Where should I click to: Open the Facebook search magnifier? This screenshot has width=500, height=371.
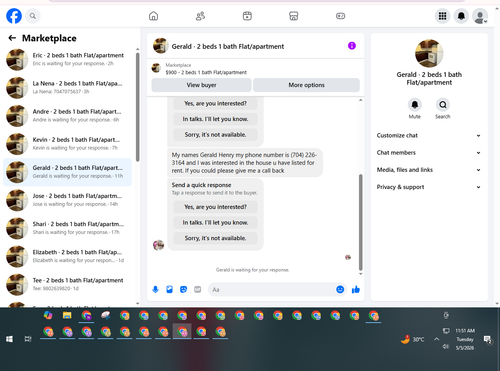pyautogui.click(x=33, y=16)
